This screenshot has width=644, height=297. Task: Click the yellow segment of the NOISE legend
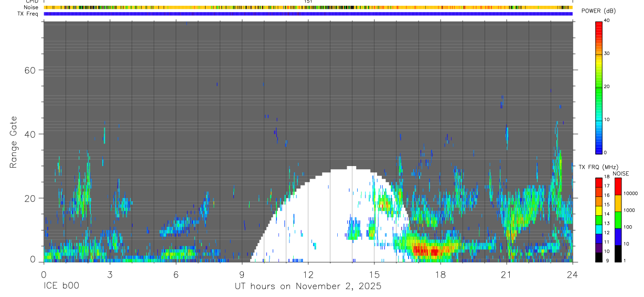(618, 203)
